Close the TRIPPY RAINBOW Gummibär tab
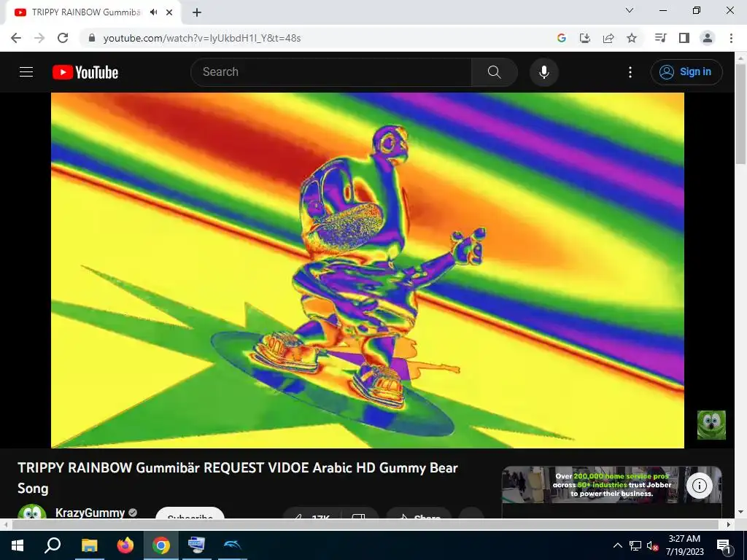The width and height of the screenshot is (747, 560). (x=169, y=12)
